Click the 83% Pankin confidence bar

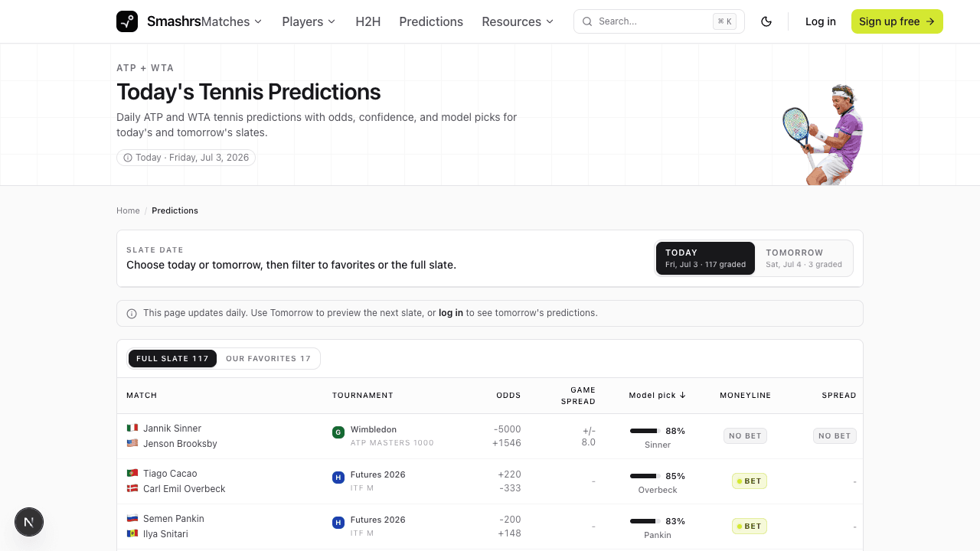coord(645,521)
